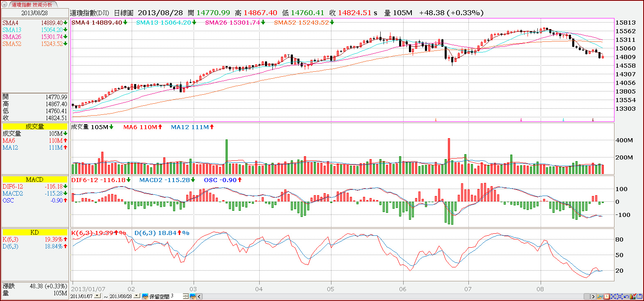Click the MA12 111M volume legend
The height and width of the screenshot is (301, 644).
[x=192, y=127]
